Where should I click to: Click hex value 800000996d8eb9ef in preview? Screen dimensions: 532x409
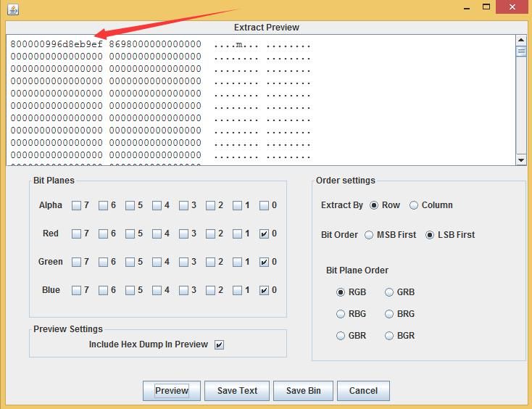pyautogui.click(x=57, y=44)
